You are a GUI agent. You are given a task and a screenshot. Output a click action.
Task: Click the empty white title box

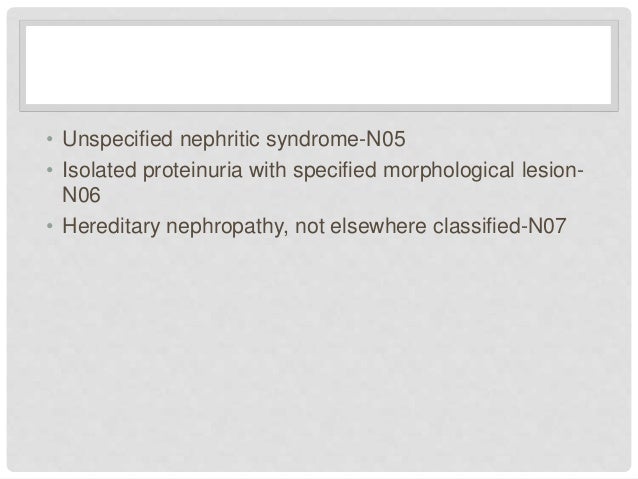[319, 65]
